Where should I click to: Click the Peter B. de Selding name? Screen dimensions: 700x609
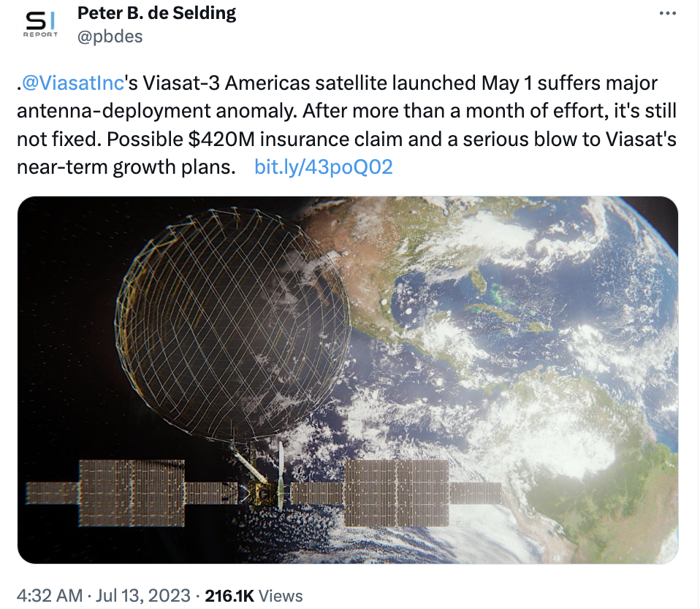[x=156, y=13]
